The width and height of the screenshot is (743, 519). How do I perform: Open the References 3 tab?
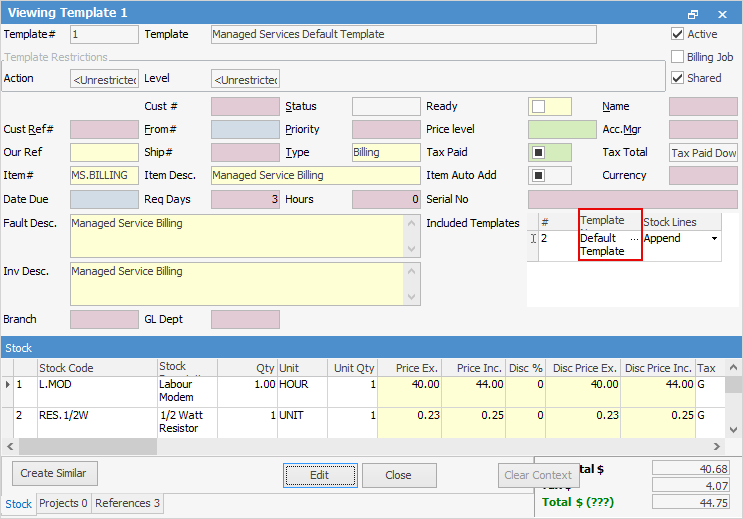(x=127, y=503)
